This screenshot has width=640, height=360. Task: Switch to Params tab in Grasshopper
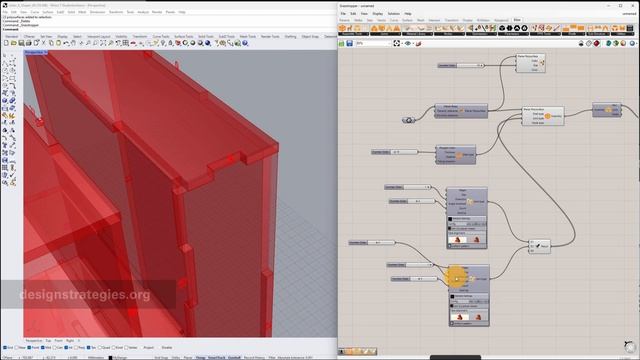coord(344,20)
